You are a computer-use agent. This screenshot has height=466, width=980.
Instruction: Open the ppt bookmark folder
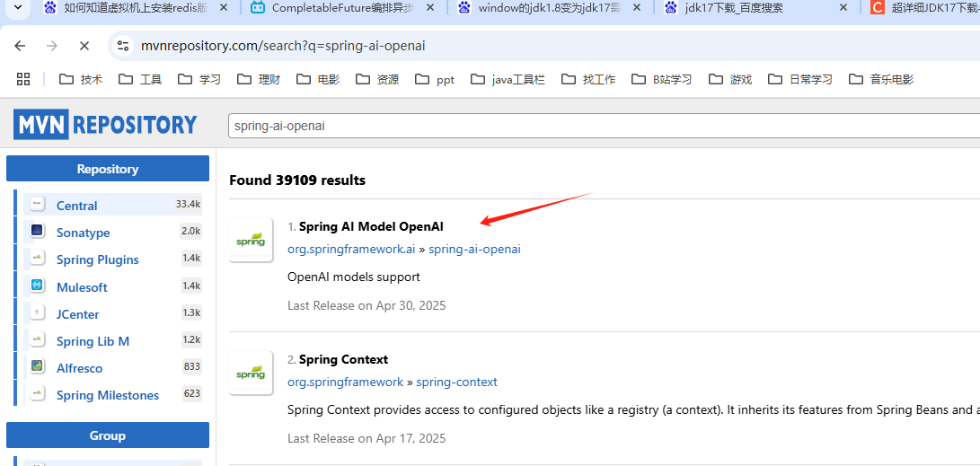click(x=435, y=79)
